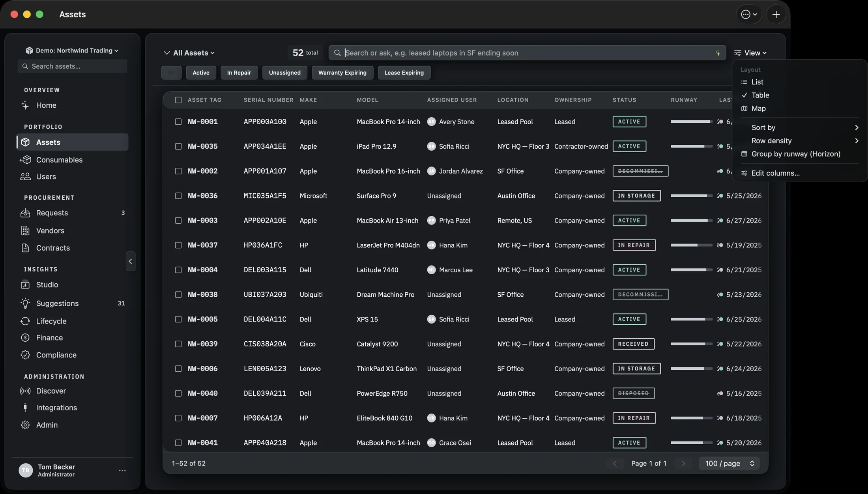Filter by the In Repair tab
Viewport: 868px width, 494px height.
point(239,73)
